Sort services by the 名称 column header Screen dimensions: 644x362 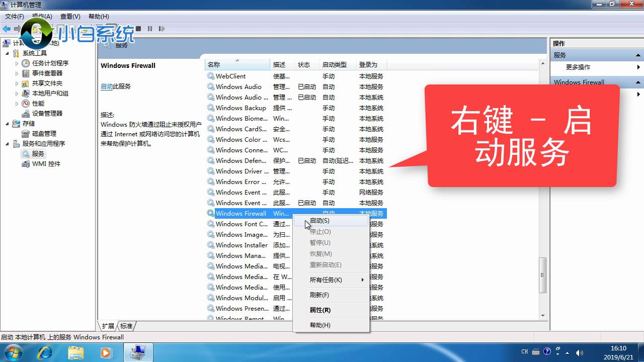click(x=237, y=64)
